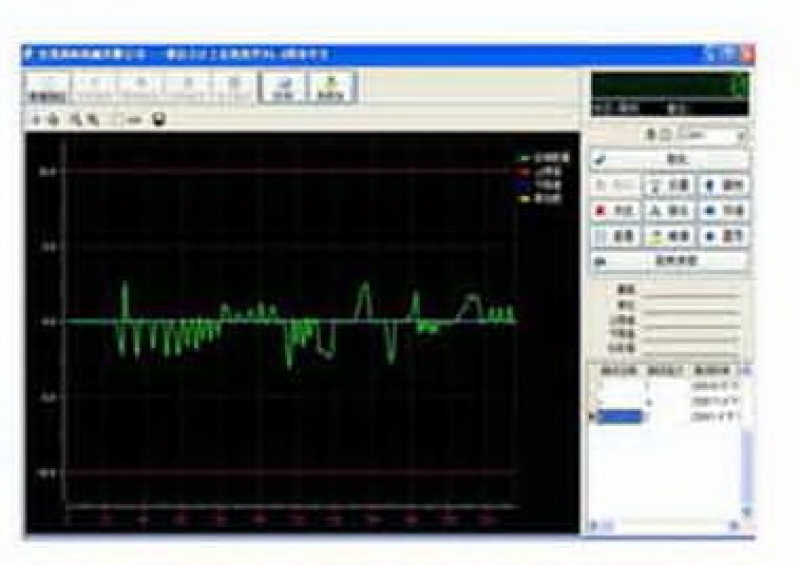The width and height of the screenshot is (800, 565).
Task: Select the first data row in the right-side table
Action: coord(666,385)
